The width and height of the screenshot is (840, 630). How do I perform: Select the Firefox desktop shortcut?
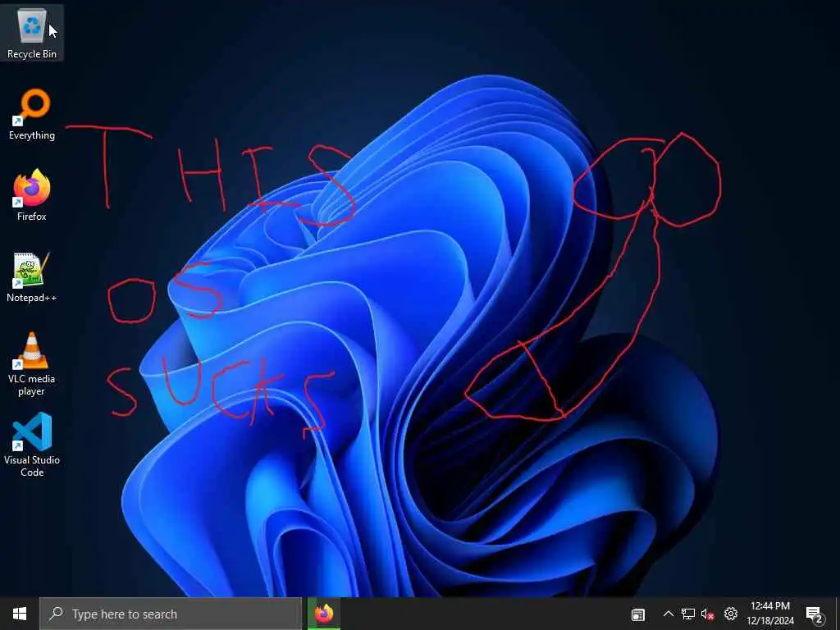32,195
